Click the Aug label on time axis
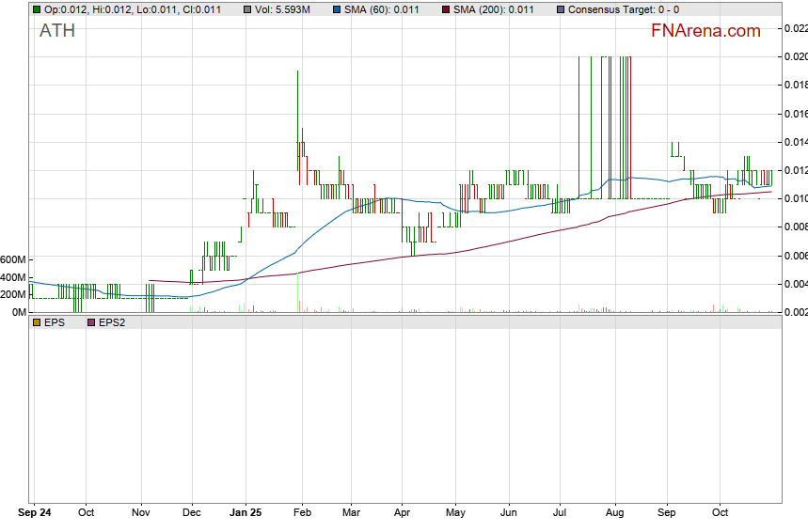The height and width of the screenshot is (532, 808). tap(614, 513)
